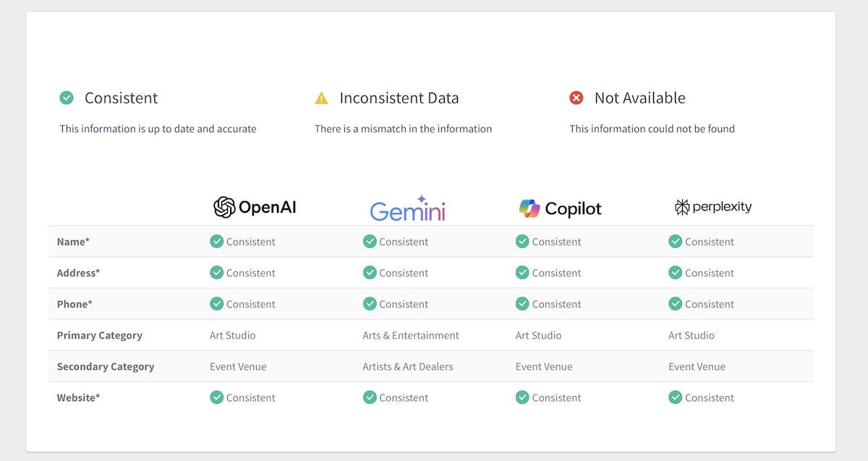Click the OpenAI logo column header

click(x=255, y=208)
